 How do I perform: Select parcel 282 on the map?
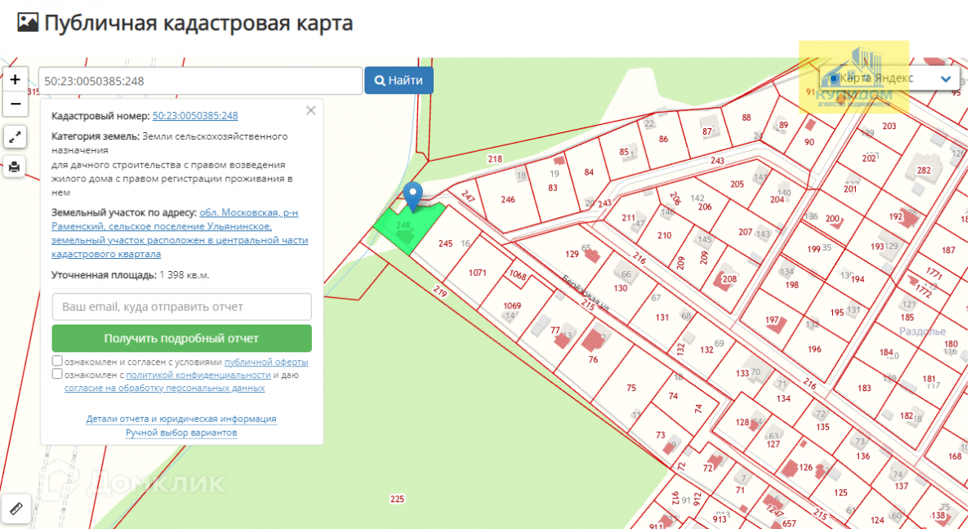924,170
